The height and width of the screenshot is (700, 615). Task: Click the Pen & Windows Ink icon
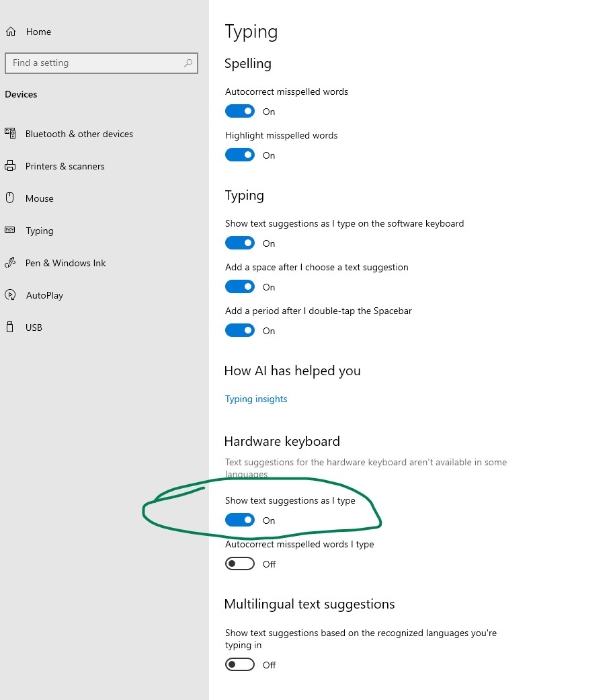click(10, 263)
